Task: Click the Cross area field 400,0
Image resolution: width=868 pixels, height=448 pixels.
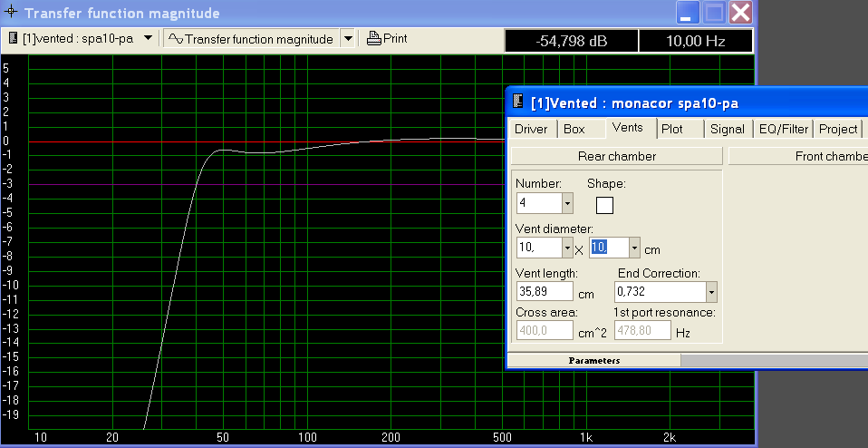Action: pos(545,330)
